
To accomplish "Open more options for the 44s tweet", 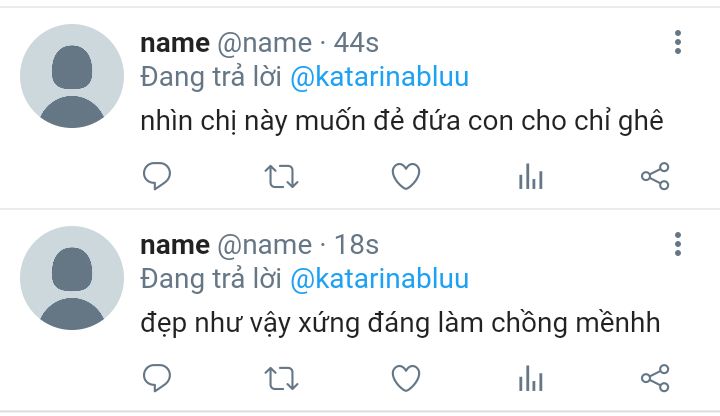I will pos(678,42).
